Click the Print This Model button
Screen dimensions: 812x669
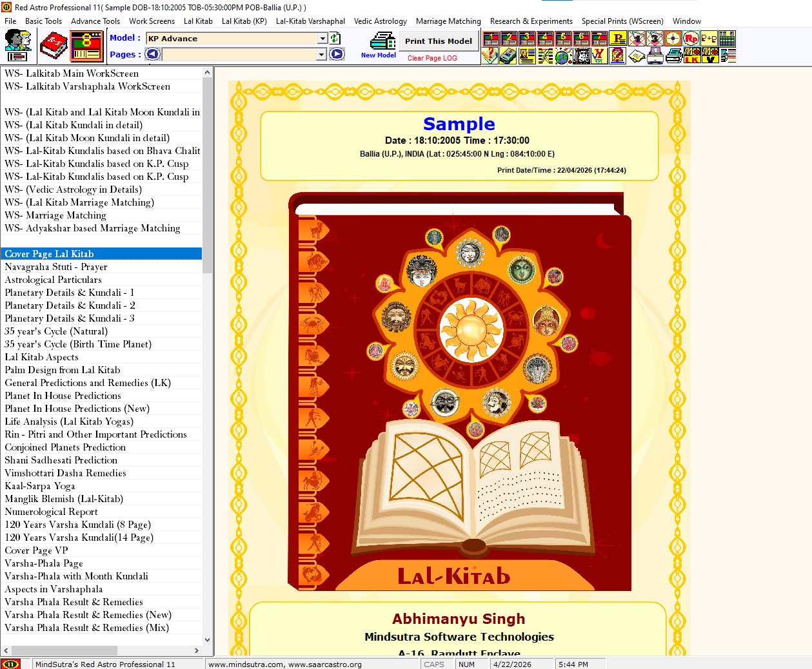(x=439, y=41)
